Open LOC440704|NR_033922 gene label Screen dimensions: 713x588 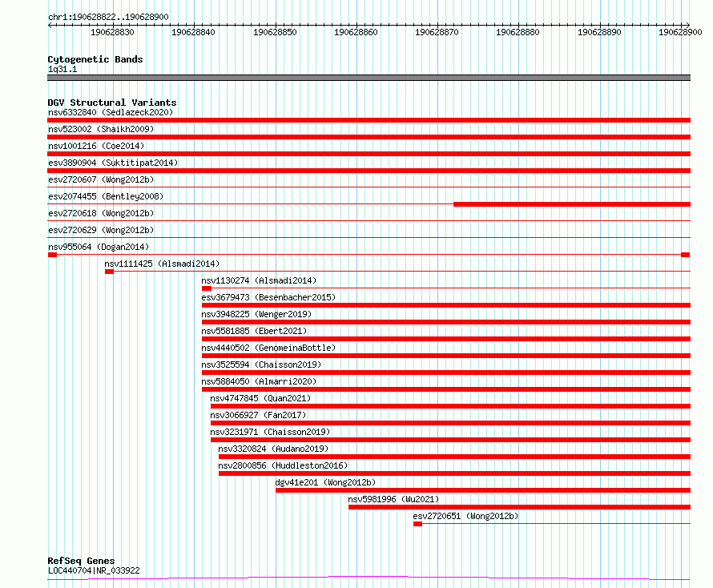[x=94, y=570]
